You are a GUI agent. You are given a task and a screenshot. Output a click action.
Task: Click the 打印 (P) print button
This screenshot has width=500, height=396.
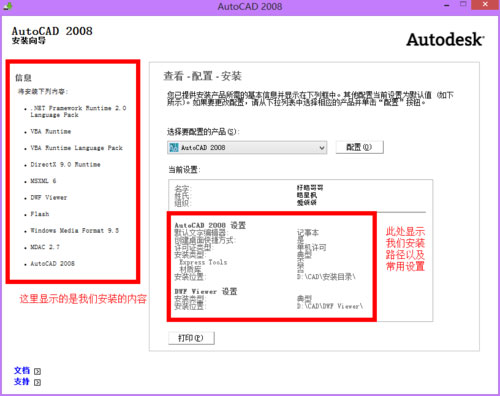[191, 338]
